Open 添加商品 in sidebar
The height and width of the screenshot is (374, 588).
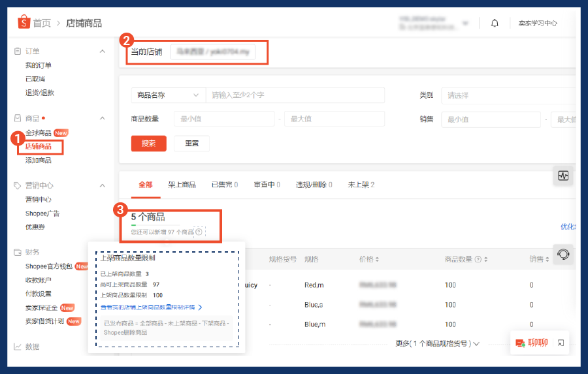tap(39, 161)
